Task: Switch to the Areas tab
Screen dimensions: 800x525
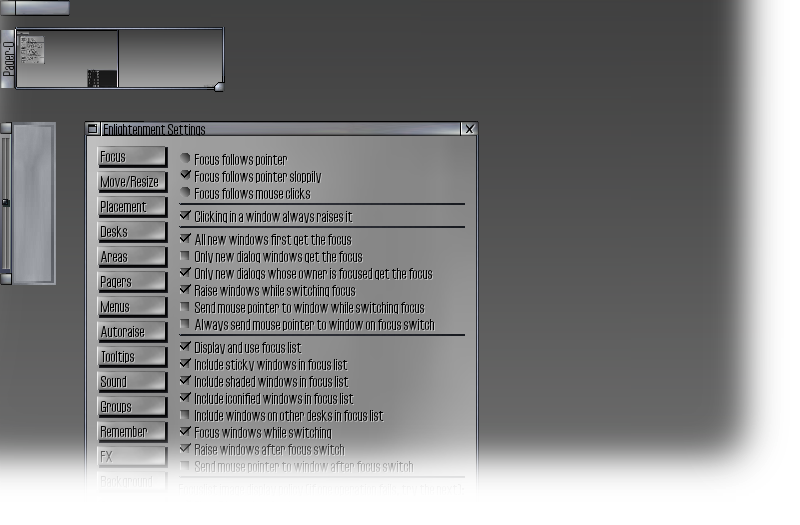Action: coord(132,257)
